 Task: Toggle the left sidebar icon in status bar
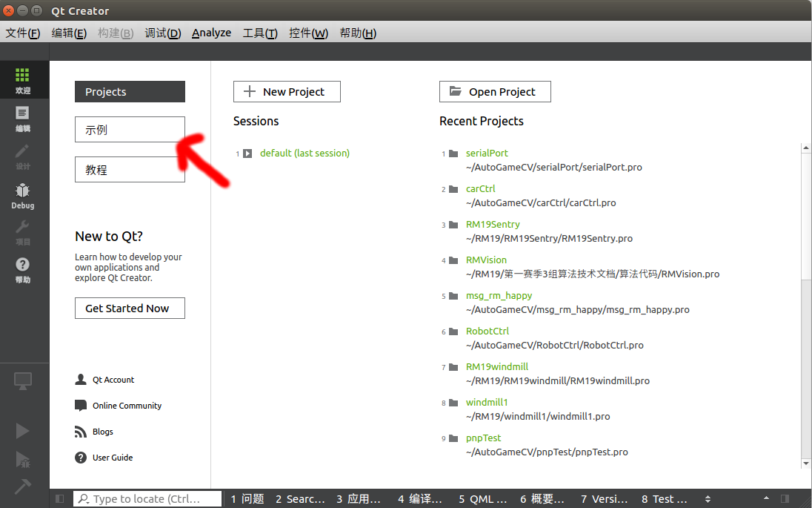pyautogui.click(x=59, y=498)
